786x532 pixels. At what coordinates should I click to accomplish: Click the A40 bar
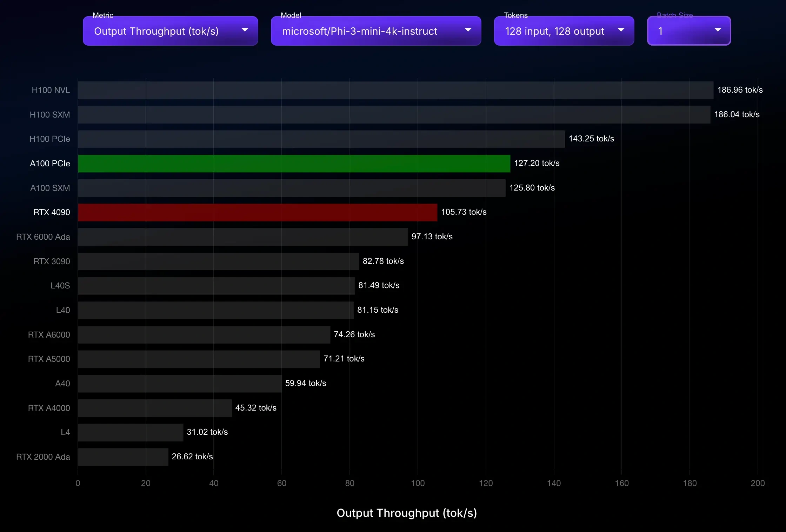coord(179,384)
